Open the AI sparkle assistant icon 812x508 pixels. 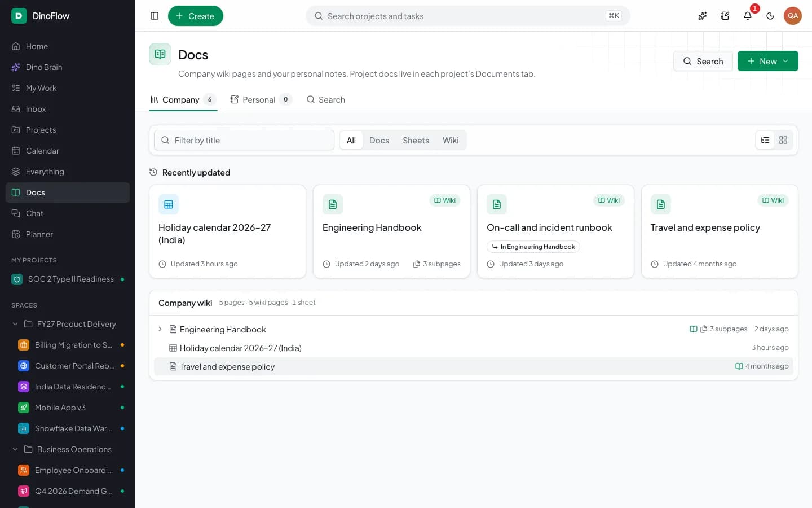click(703, 16)
